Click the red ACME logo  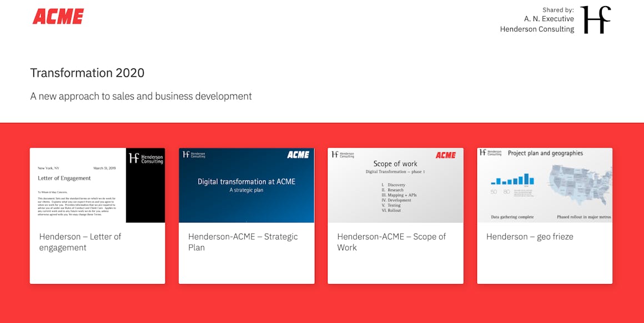coord(58,17)
